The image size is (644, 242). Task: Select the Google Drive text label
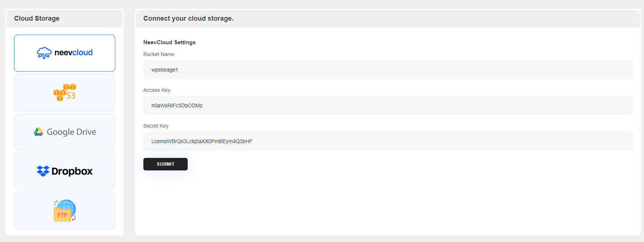click(71, 132)
